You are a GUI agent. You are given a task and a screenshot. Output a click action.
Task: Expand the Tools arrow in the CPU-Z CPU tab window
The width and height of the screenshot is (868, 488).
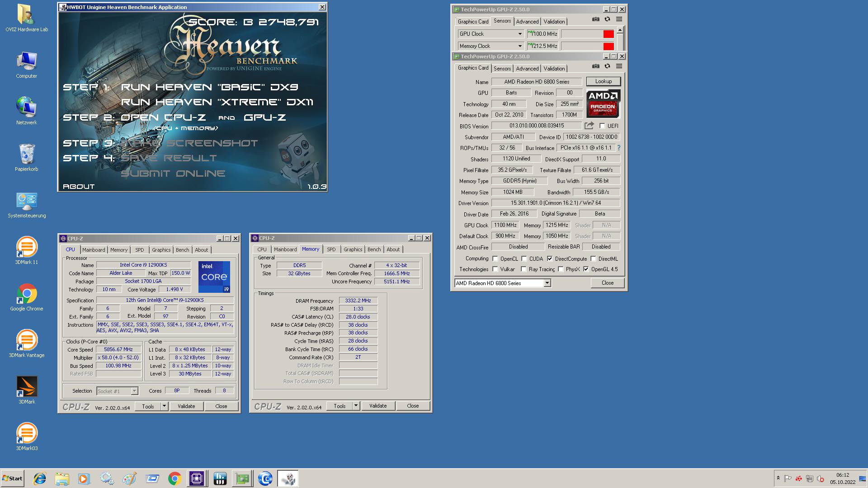[164, 406]
